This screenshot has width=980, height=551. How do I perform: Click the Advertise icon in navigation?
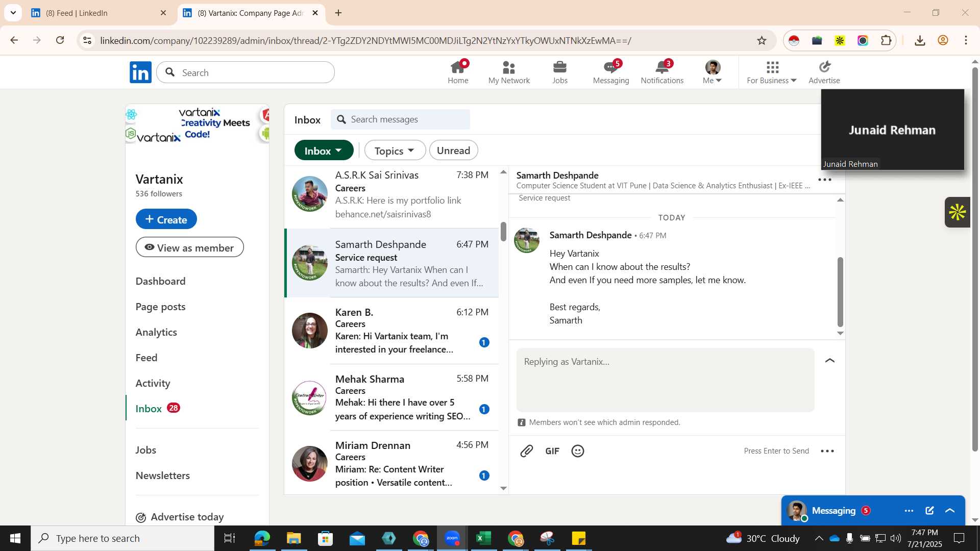tap(824, 72)
